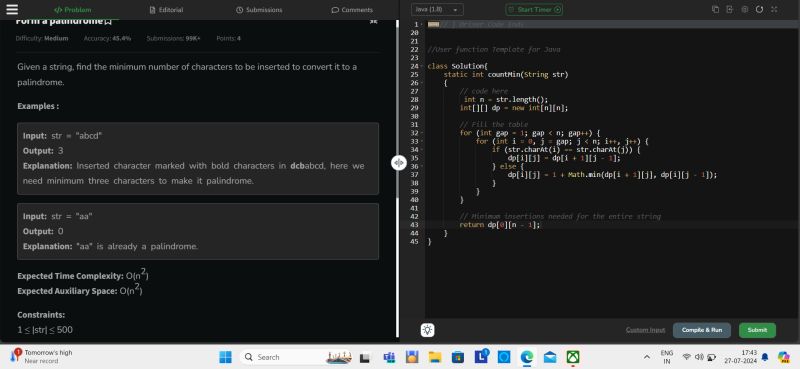
Task: Click the "Accuracy: 45.4%" text
Action: point(107,38)
